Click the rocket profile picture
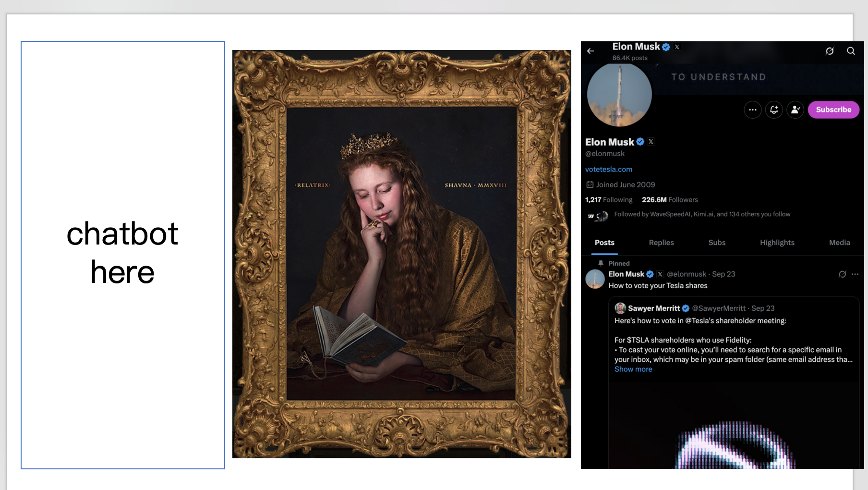The image size is (868, 490). pyautogui.click(x=619, y=95)
